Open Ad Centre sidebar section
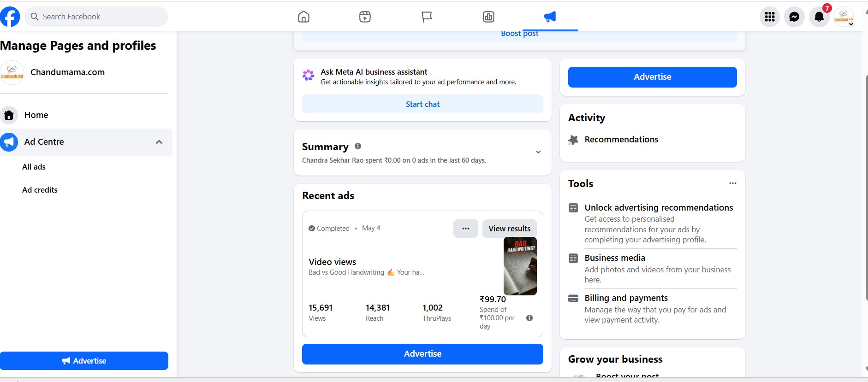The height and width of the screenshot is (382, 868). [x=86, y=142]
